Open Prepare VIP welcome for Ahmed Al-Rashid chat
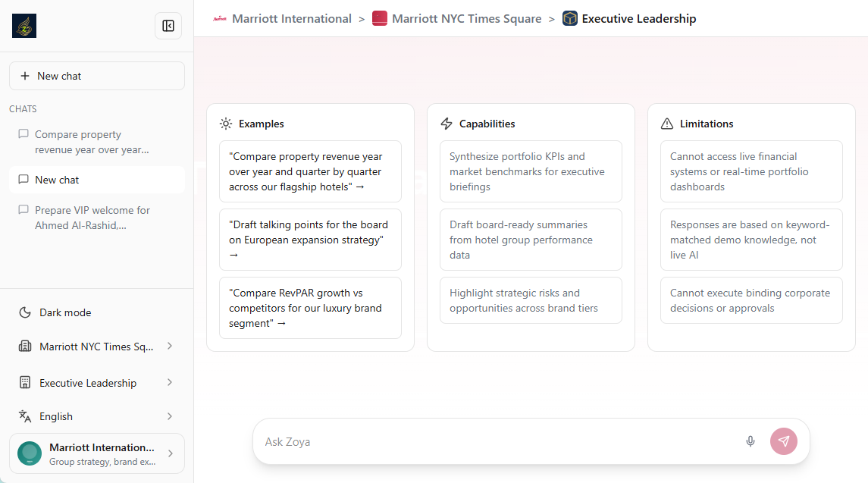The height and width of the screenshot is (483, 868). coord(97,218)
